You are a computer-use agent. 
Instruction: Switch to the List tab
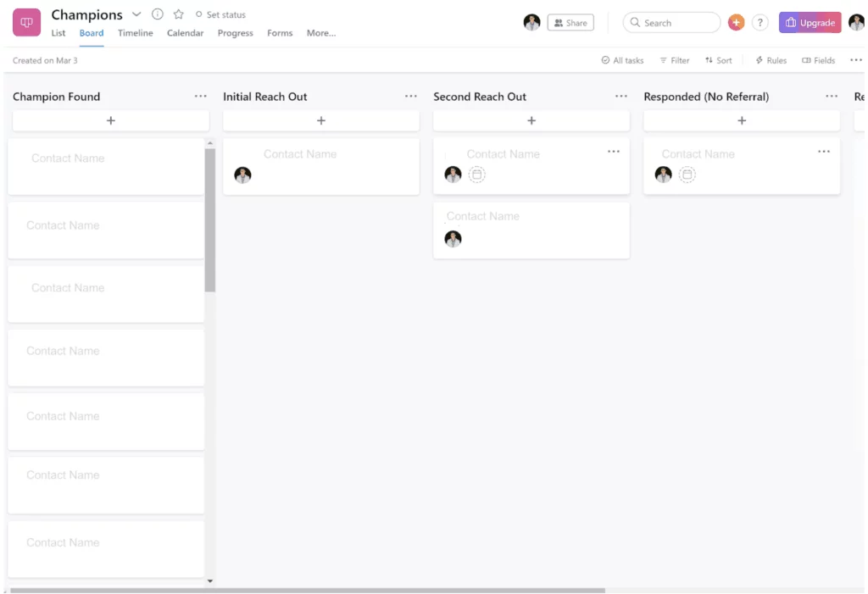click(58, 33)
